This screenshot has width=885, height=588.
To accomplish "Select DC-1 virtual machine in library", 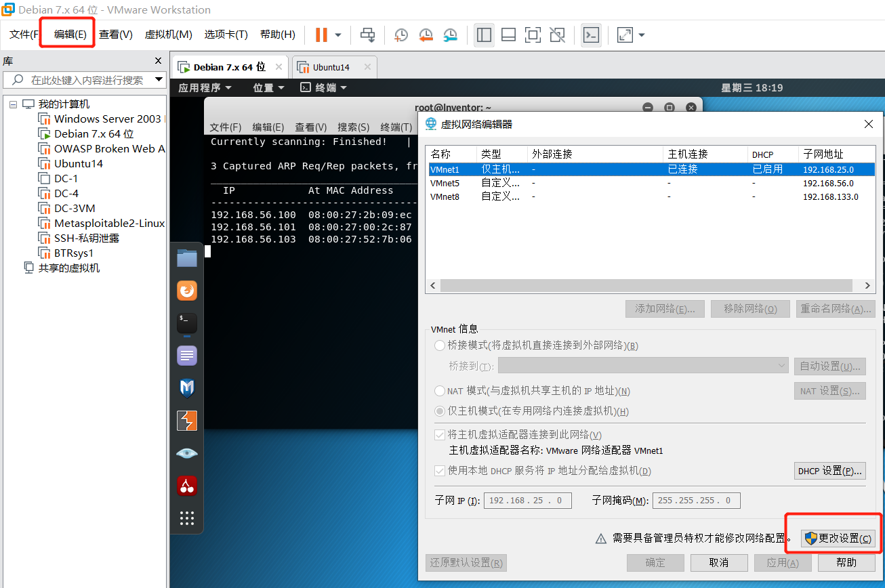I will click(58, 179).
